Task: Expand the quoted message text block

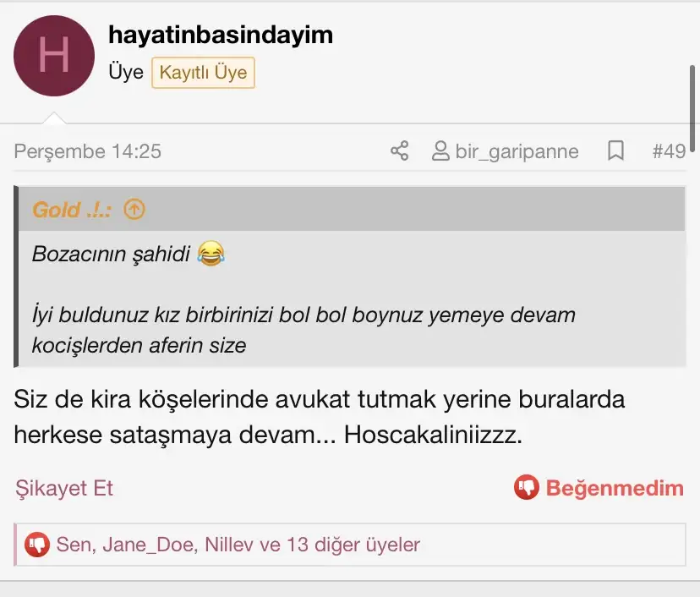Action: pyautogui.click(x=352, y=298)
